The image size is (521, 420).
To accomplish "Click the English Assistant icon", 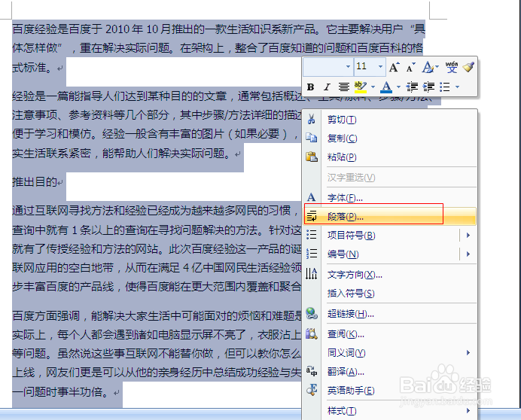I will click(312, 389).
